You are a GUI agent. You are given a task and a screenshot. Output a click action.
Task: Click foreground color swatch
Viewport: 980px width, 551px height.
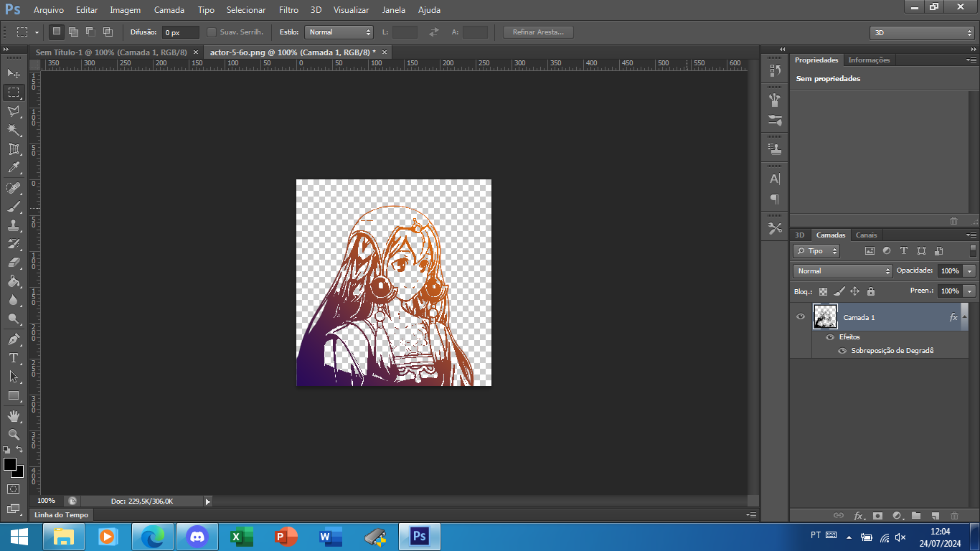pos(9,464)
